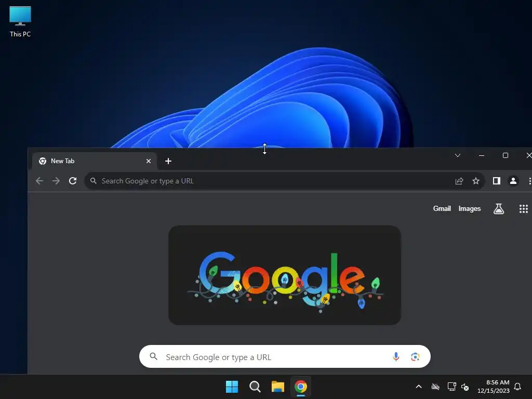Click the Chrome taskbar icon
The image size is (532, 399).
tap(301, 387)
